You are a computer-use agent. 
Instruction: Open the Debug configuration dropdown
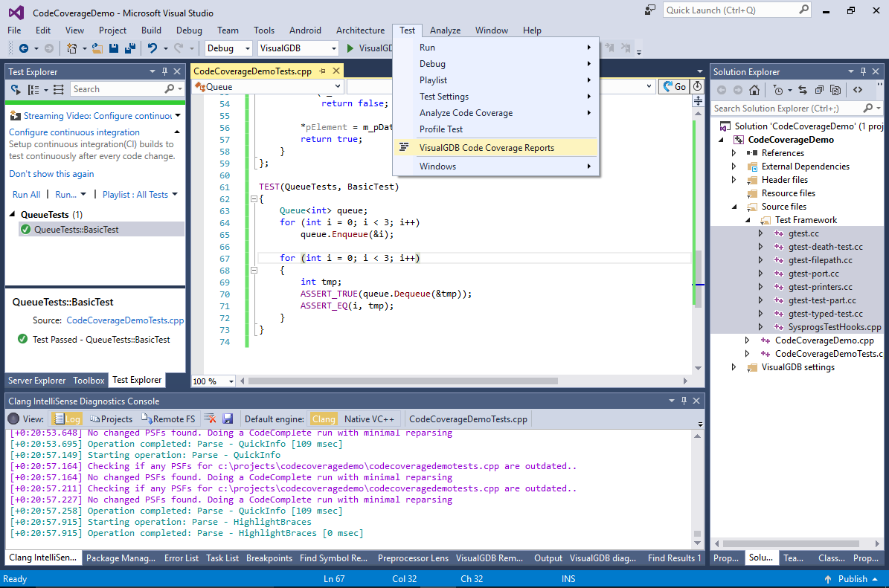coord(229,48)
